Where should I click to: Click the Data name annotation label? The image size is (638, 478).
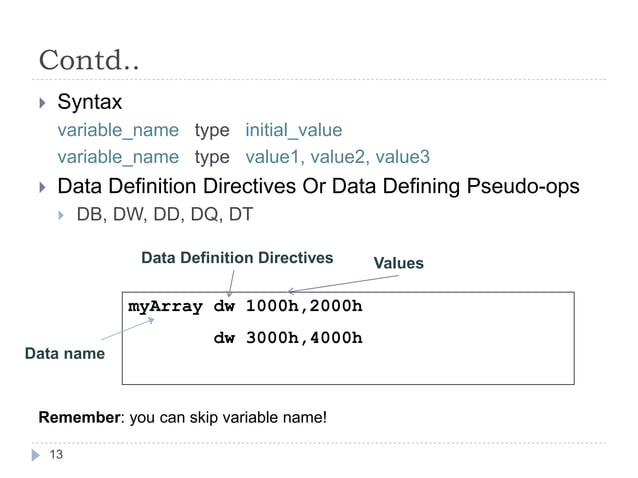(x=64, y=354)
